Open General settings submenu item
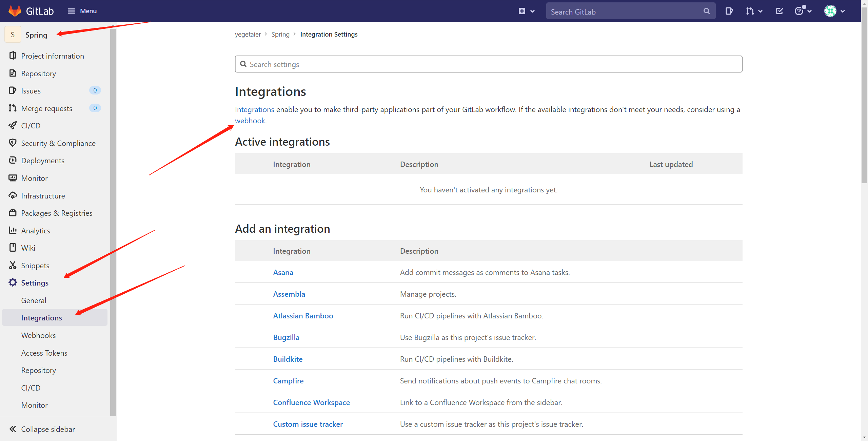This screenshot has width=868, height=441. 34,300
